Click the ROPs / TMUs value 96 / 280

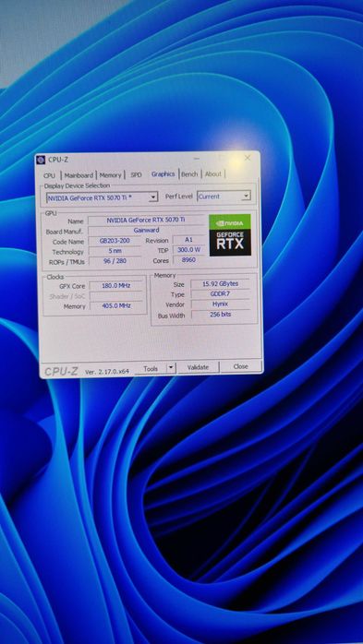(115, 261)
